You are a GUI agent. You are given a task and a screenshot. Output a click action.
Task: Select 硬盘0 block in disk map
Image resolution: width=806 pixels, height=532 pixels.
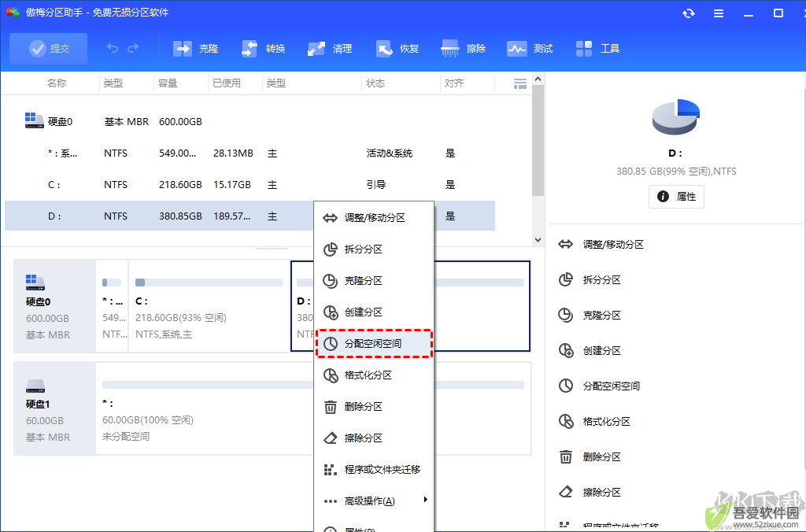tap(54, 306)
